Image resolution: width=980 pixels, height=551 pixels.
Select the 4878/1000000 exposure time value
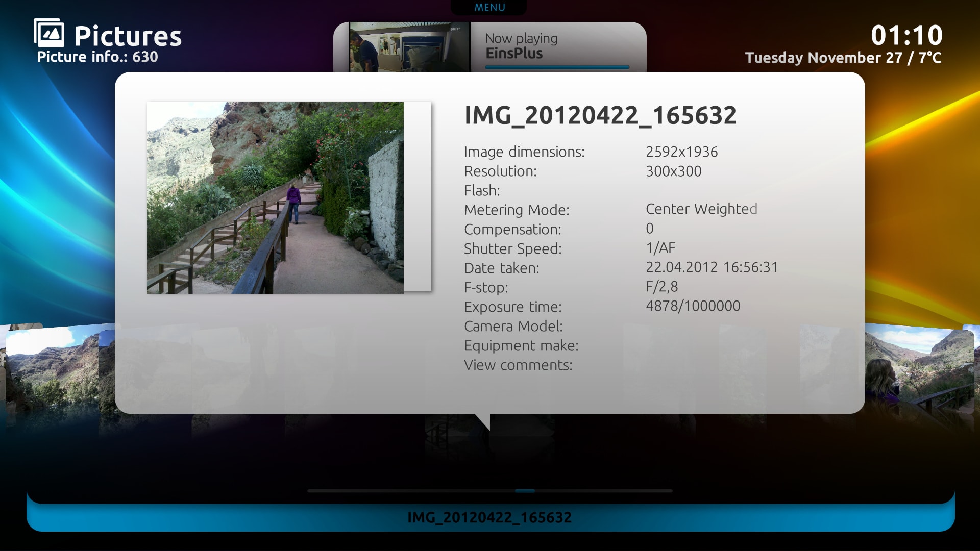[693, 306]
